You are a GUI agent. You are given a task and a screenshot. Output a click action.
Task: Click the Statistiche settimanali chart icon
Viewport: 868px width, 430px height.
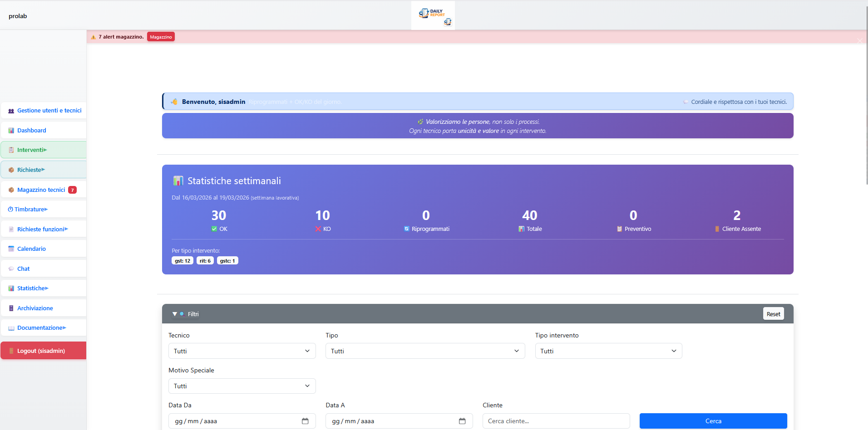point(178,181)
